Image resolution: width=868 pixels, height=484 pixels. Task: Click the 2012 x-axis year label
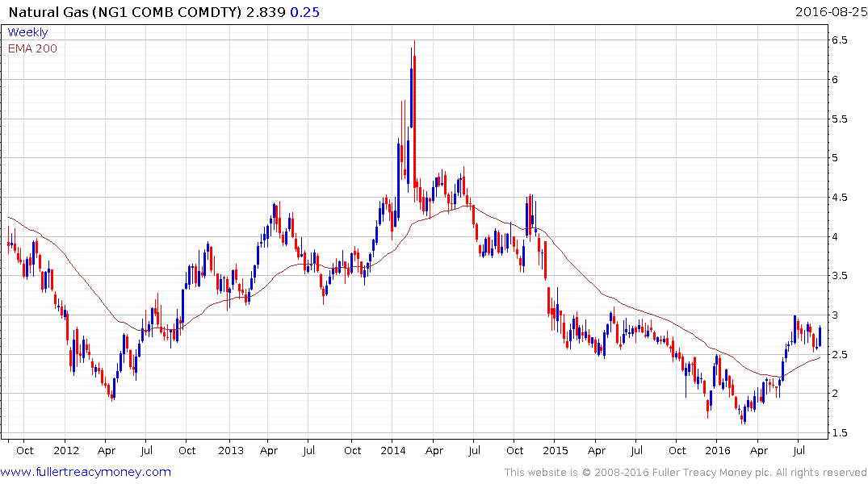pyautogui.click(x=66, y=450)
